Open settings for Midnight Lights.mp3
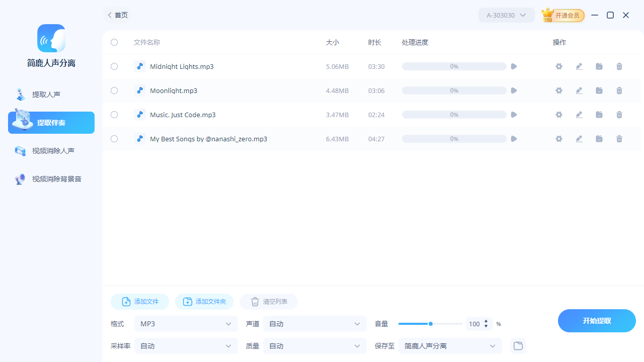This screenshot has height=362, width=644. coord(559,66)
